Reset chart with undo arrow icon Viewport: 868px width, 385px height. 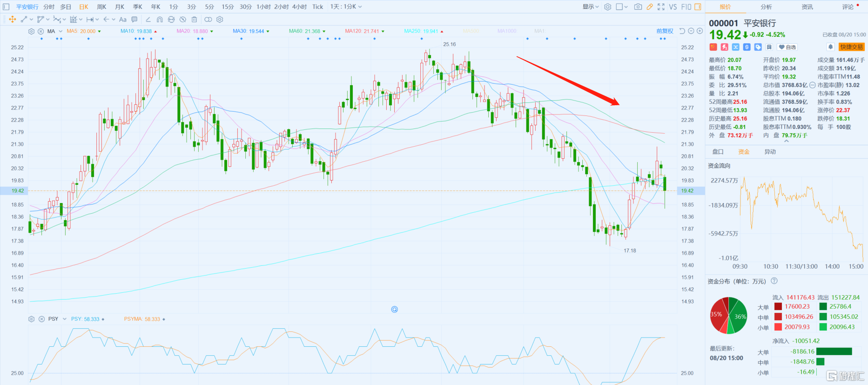682,31
